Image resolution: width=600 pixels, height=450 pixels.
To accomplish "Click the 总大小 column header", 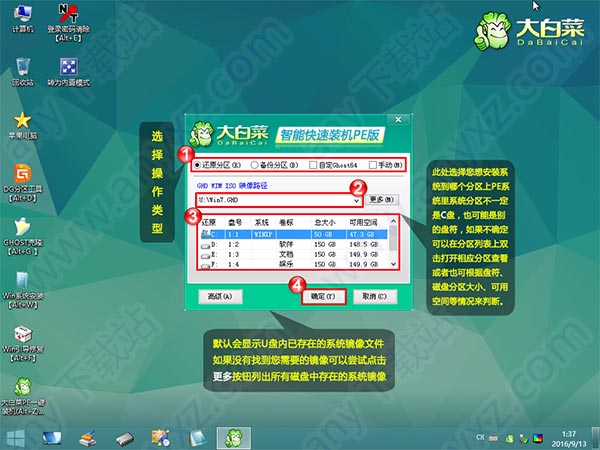I will (x=324, y=222).
